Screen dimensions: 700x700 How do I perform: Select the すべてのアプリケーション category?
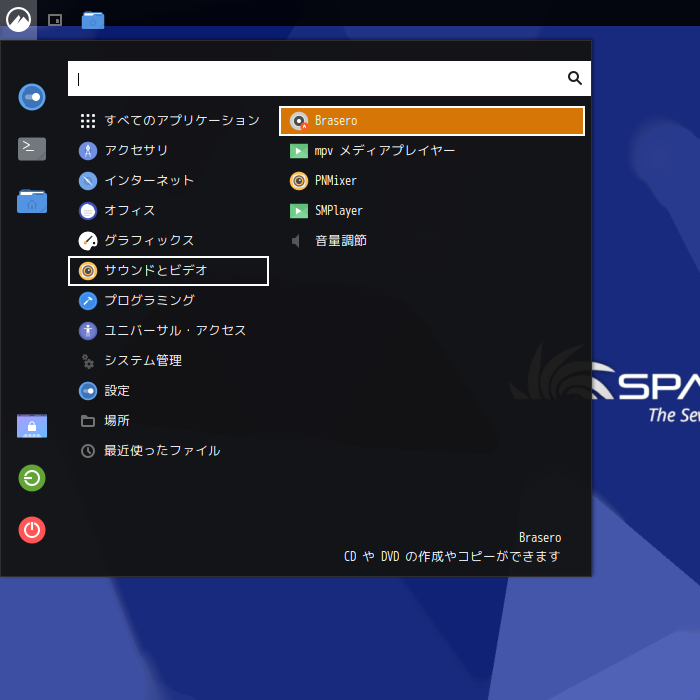pos(168,121)
